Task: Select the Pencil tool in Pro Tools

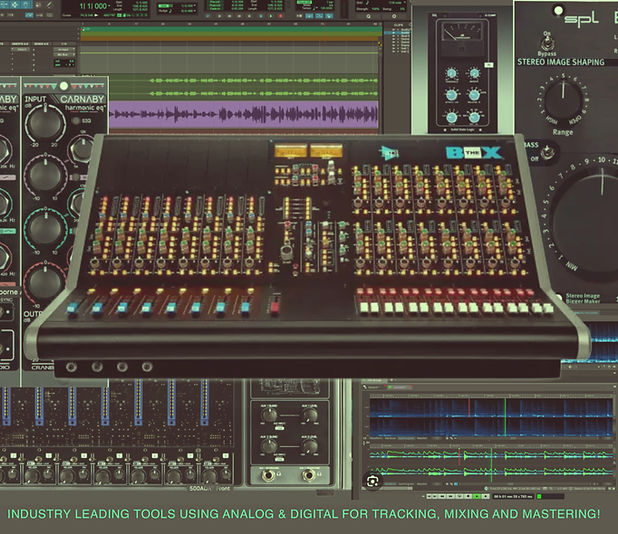Action: click(49, 5)
